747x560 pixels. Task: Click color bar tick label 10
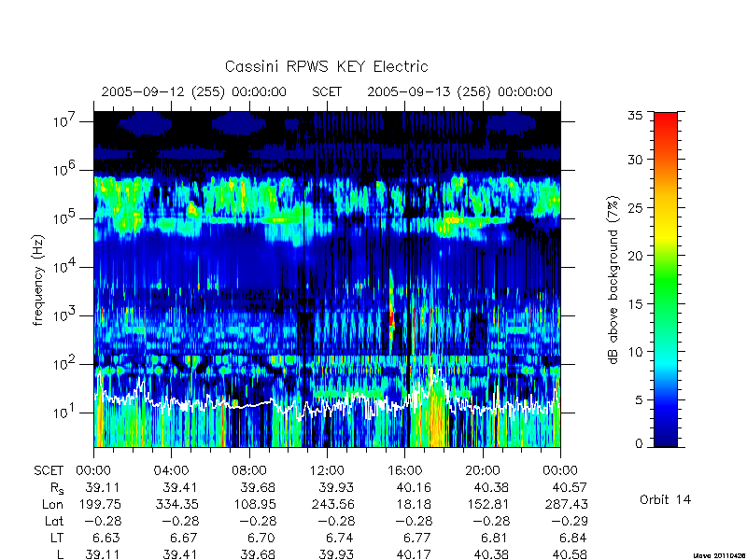[x=635, y=352]
